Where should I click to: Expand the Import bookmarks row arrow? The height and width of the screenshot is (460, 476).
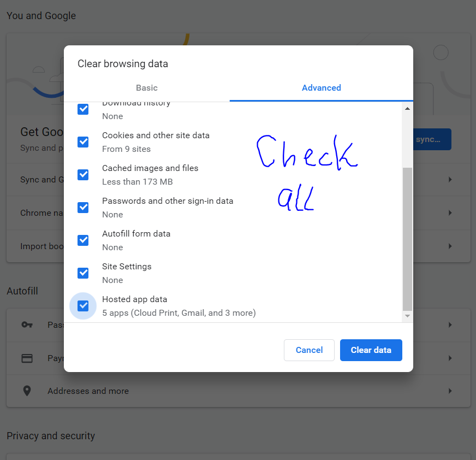pyautogui.click(x=450, y=246)
